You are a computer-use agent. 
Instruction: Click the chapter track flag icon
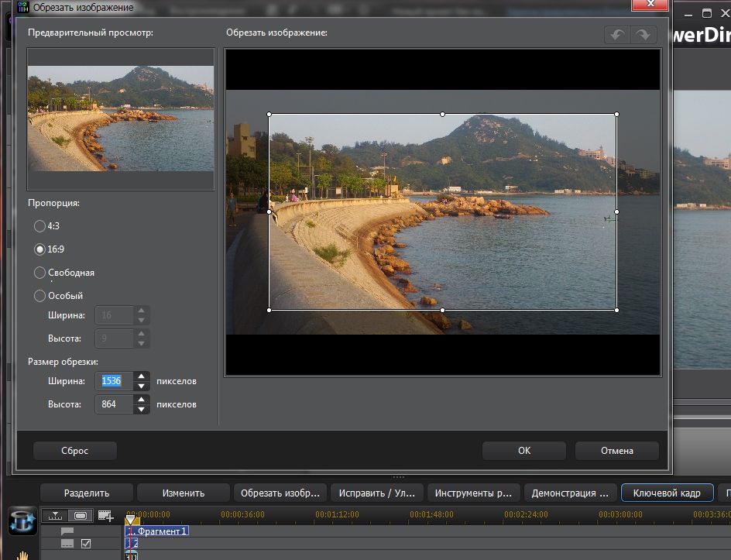[x=67, y=531]
